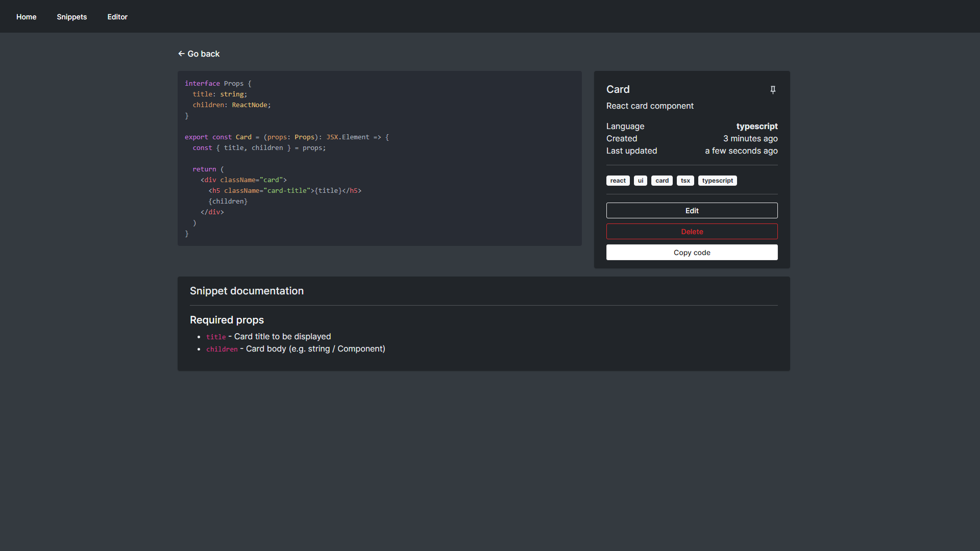Click the back arrow icon
The width and height of the screenshot is (980, 551).
coord(182,54)
